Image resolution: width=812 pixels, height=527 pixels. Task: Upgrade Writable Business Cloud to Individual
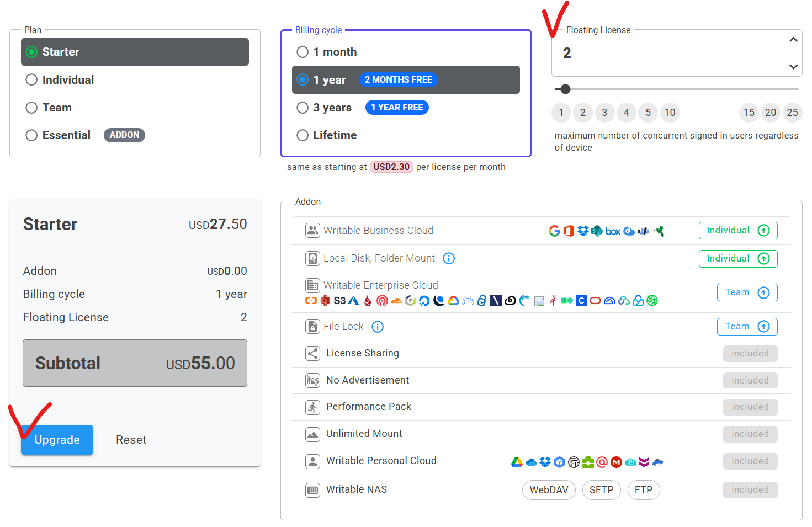point(737,231)
